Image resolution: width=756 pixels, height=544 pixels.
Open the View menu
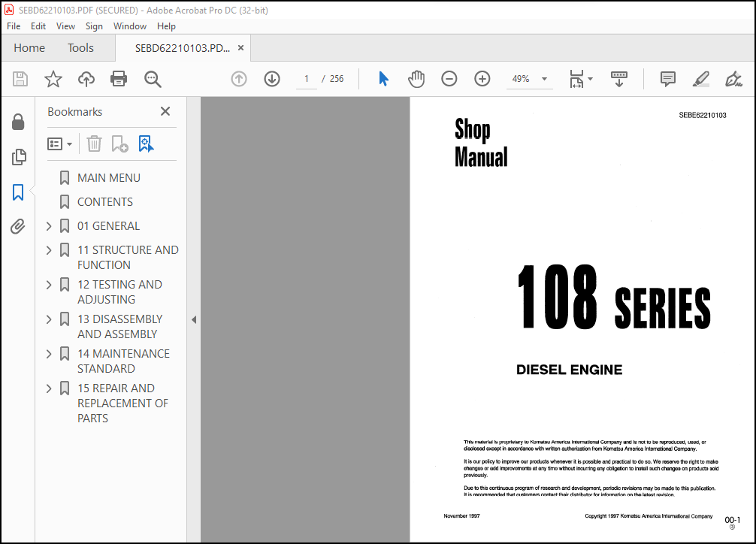coord(65,26)
